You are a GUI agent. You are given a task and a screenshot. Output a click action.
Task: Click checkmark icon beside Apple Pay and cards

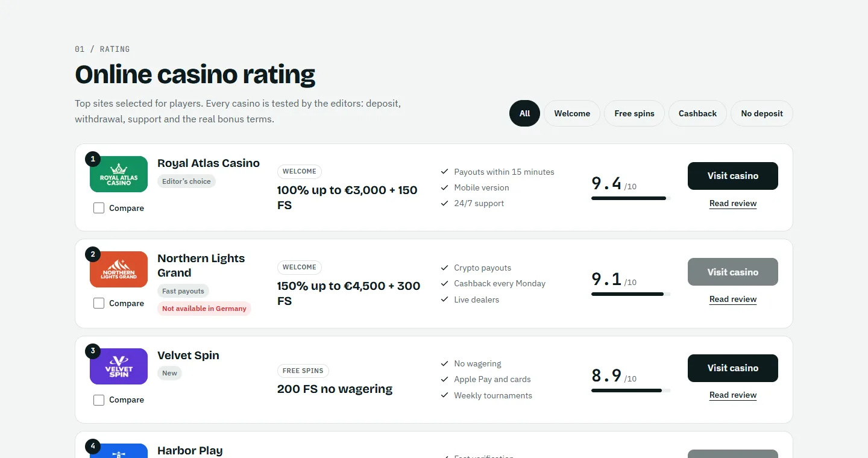coord(445,379)
